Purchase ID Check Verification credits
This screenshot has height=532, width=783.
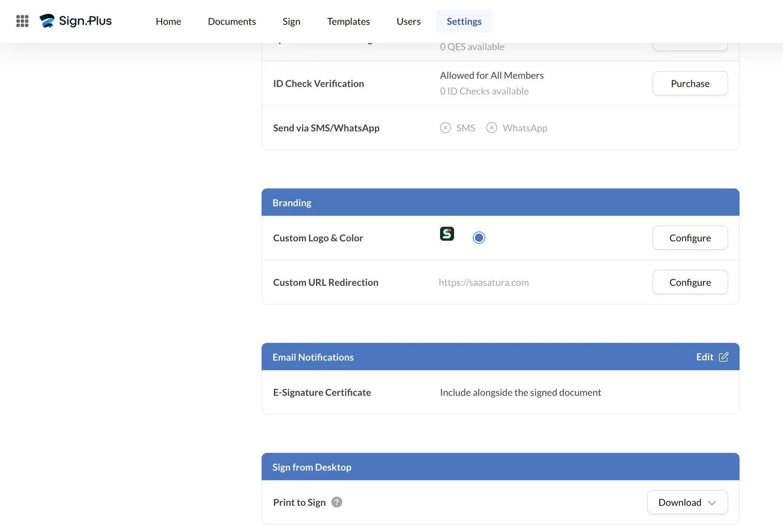(x=690, y=83)
